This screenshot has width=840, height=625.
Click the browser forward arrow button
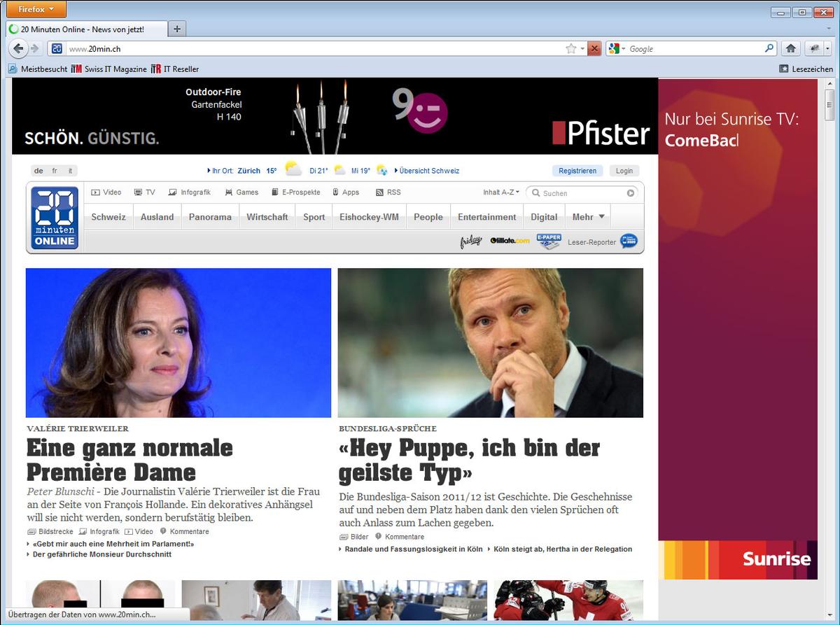click(35, 48)
